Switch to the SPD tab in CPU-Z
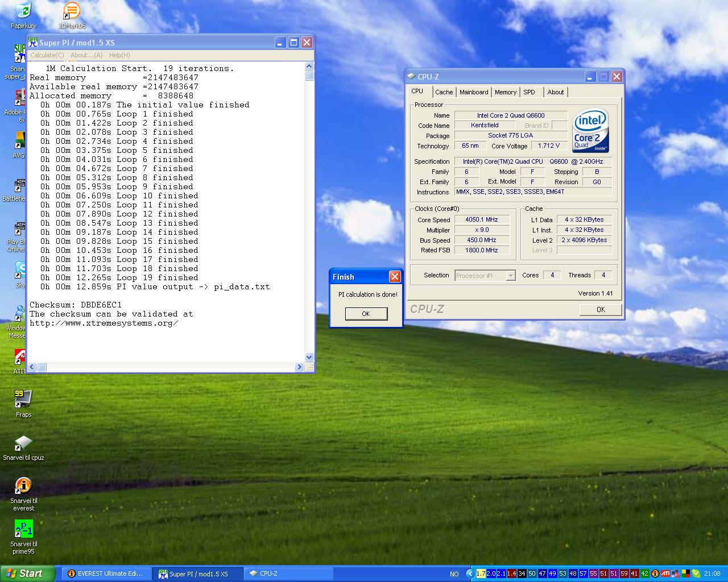Image resolution: width=728 pixels, height=582 pixels. point(530,92)
